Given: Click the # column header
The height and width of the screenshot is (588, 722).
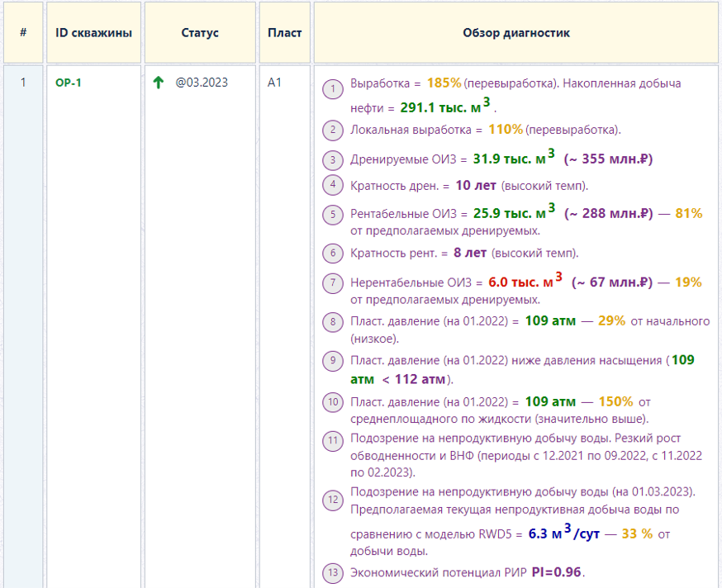Looking at the screenshot, I should tap(23, 33).
